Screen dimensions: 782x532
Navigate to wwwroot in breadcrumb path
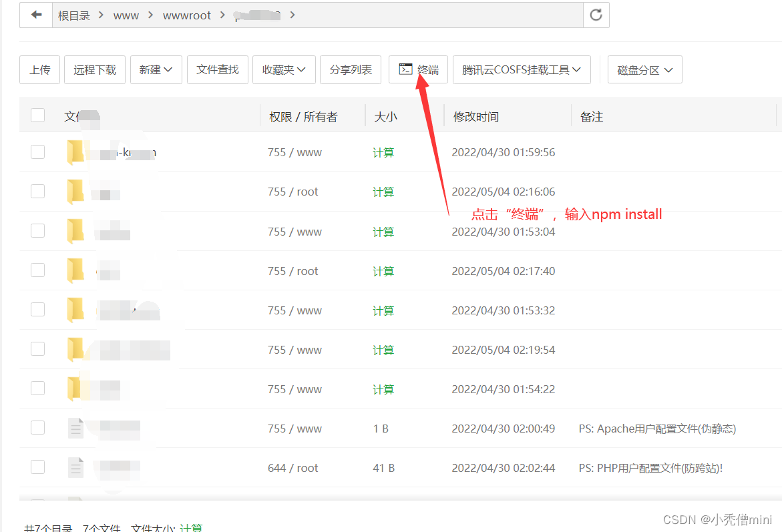click(x=187, y=15)
